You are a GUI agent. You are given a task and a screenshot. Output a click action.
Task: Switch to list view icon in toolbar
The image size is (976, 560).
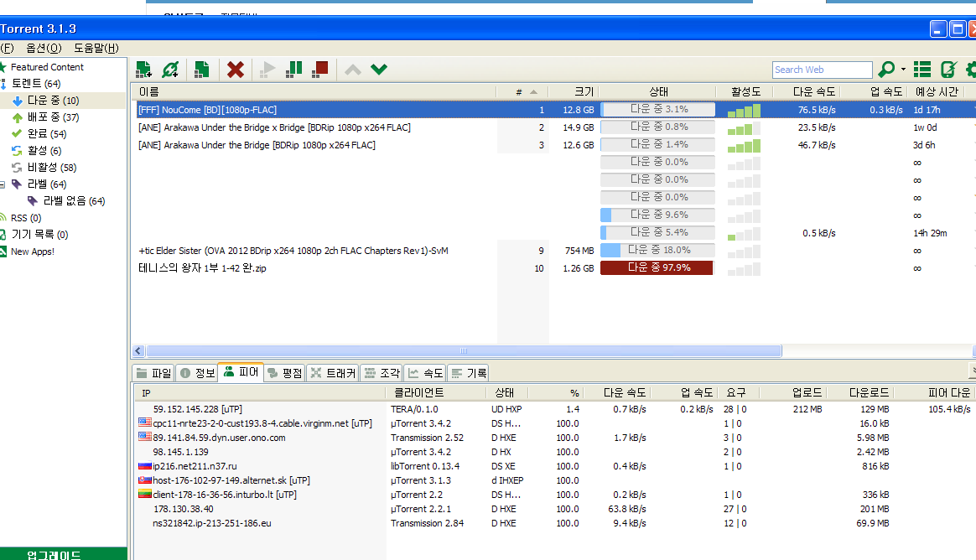click(x=922, y=70)
